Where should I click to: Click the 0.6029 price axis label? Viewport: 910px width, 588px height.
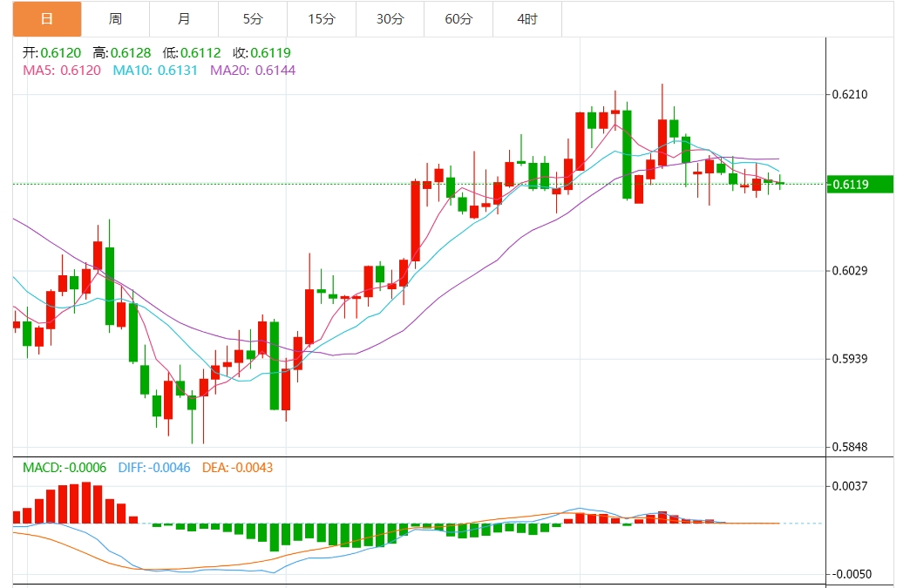pyautogui.click(x=850, y=271)
